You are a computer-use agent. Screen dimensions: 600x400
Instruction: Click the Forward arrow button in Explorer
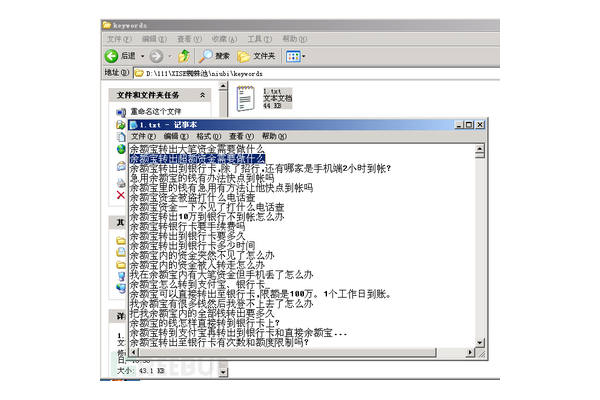(157, 56)
